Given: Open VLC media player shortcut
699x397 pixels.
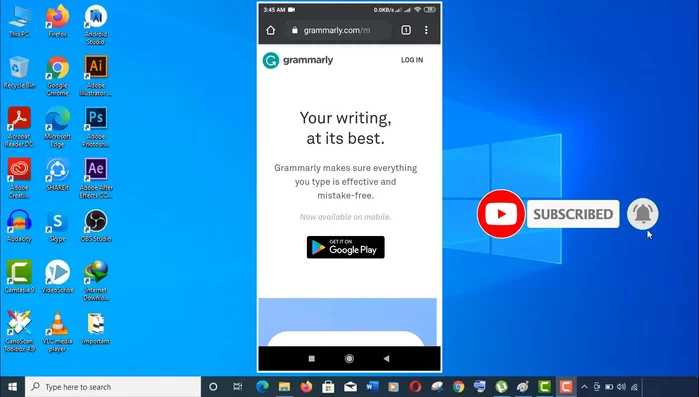Looking at the screenshot, I should tap(58, 332).
